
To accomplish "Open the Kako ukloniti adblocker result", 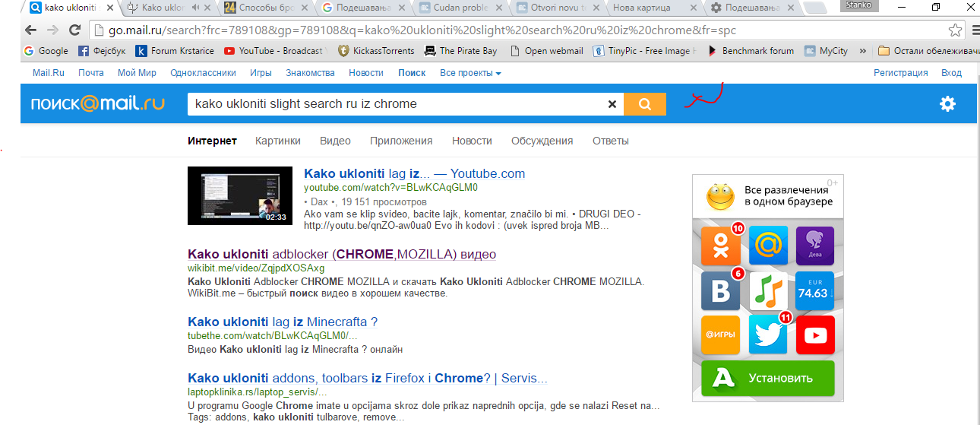I will point(342,254).
